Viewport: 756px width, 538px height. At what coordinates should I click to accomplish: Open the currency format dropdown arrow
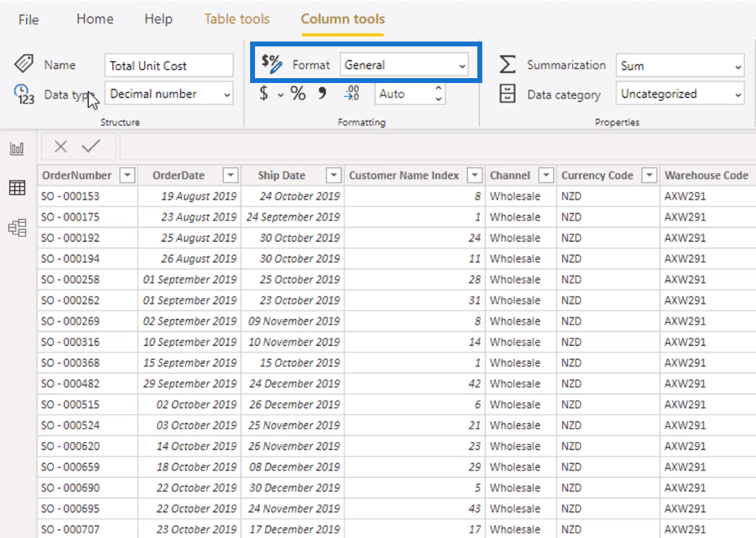[280, 95]
